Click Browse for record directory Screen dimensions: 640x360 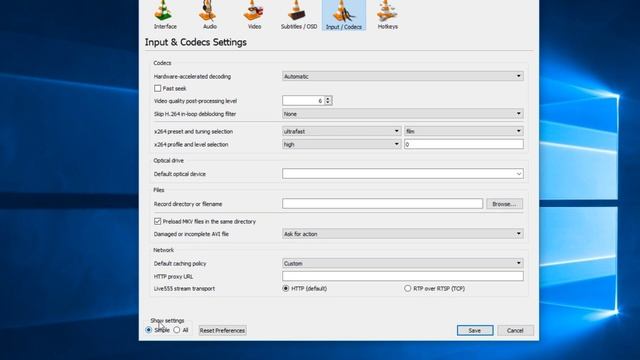click(504, 204)
